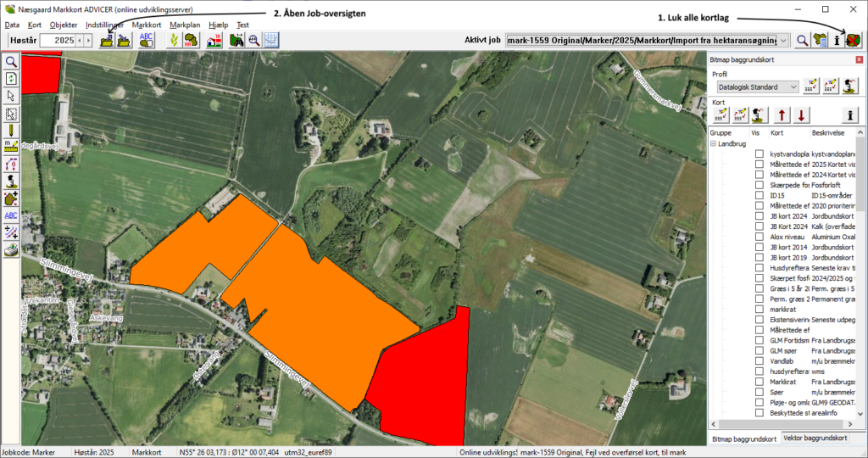Open the Markplan menu
The height and width of the screenshot is (458, 868).
point(184,25)
